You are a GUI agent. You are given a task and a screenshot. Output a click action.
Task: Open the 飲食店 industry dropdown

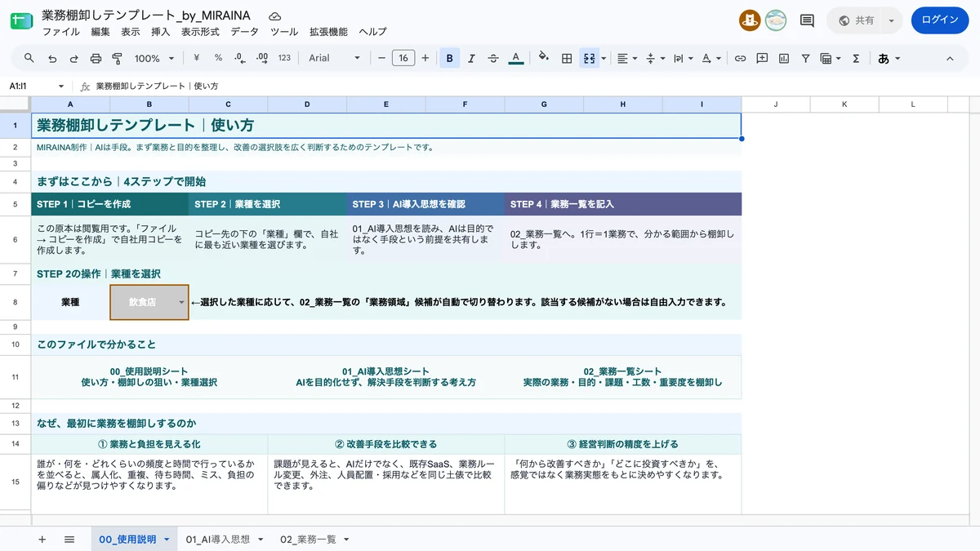(x=149, y=302)
